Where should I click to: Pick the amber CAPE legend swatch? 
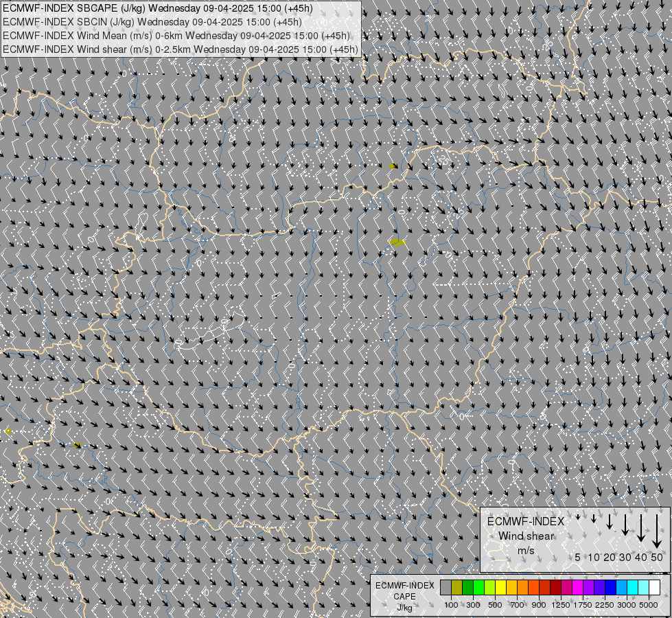click(511, 587)
